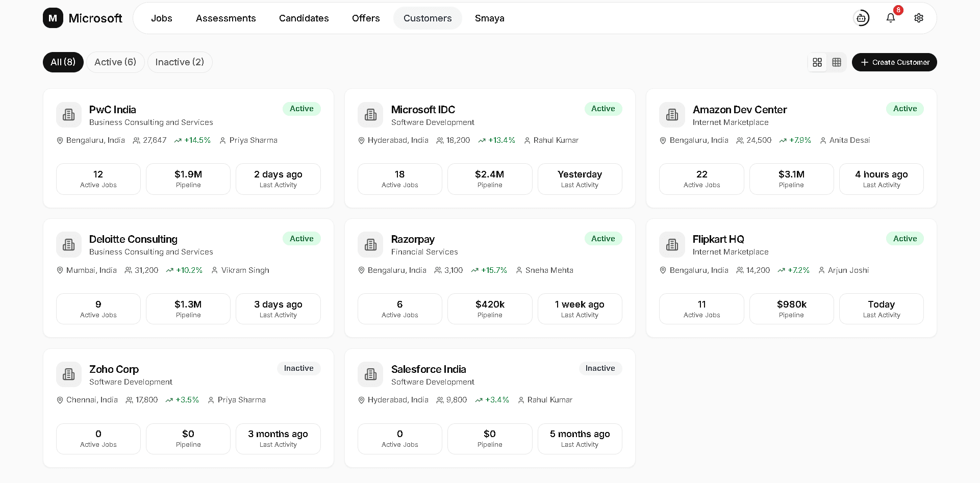Click PwC India building icon
Image resolution: width=980 pixels, height=483 pixels.
click(x=69, y=114)
